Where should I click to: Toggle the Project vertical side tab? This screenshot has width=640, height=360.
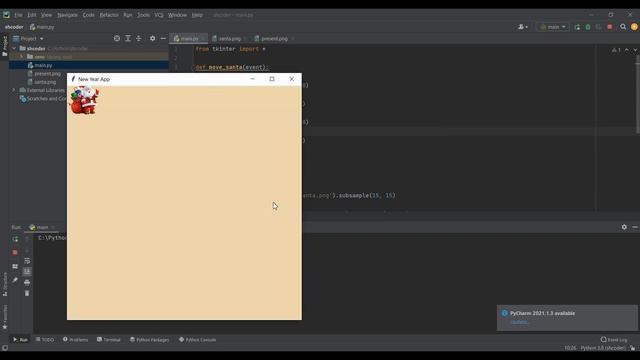pos(4,46)
